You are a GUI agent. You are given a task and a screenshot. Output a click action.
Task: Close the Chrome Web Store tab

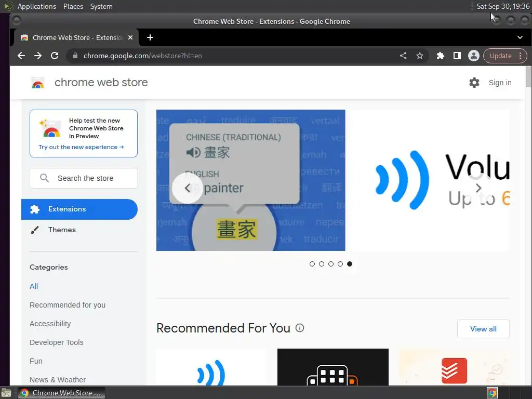[130, 37]
